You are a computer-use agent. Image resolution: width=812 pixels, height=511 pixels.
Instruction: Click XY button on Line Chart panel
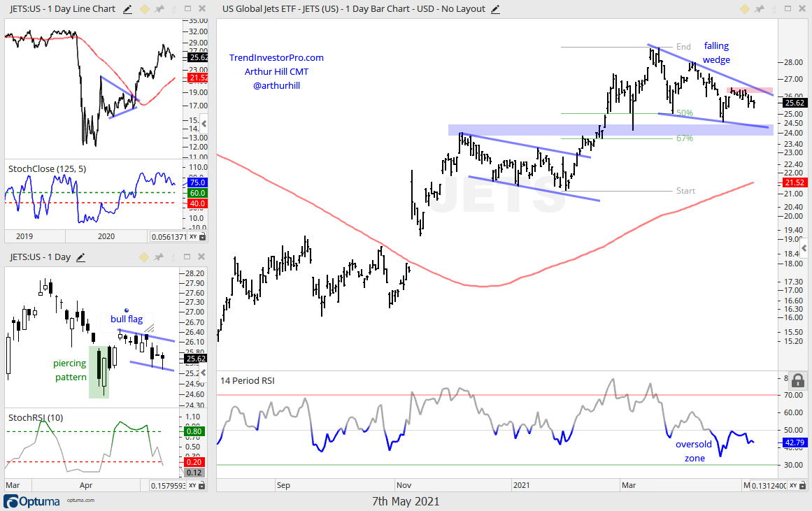point(193,236)
